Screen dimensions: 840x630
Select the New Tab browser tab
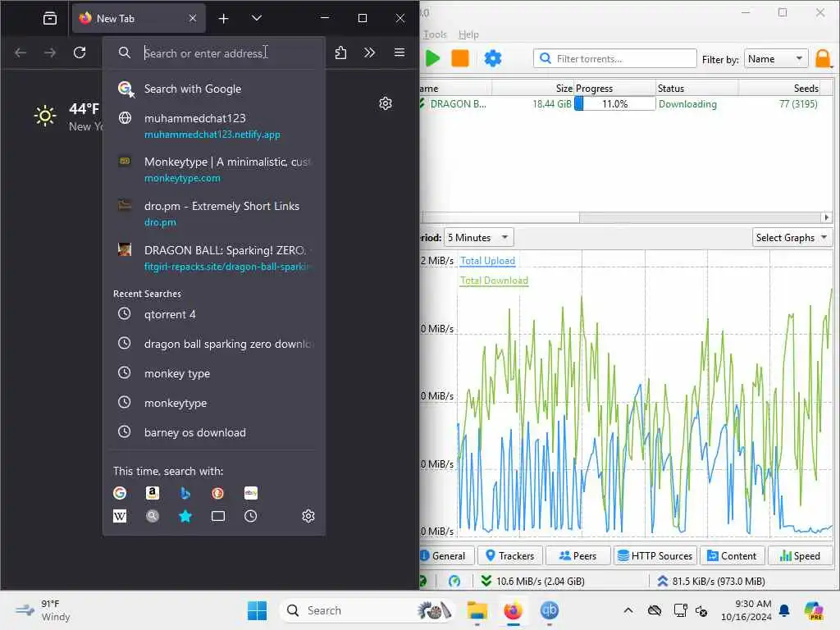pyautogui.click(x=139, y=18)
